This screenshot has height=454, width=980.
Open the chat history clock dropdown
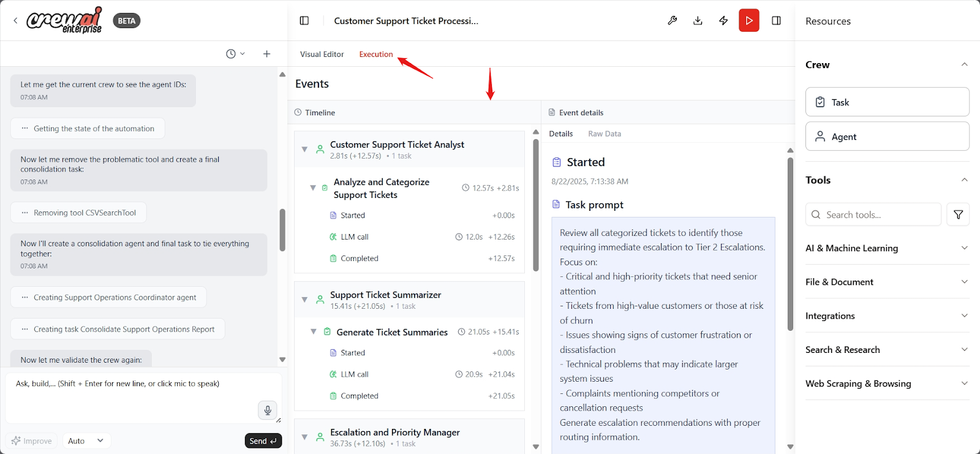235,54
